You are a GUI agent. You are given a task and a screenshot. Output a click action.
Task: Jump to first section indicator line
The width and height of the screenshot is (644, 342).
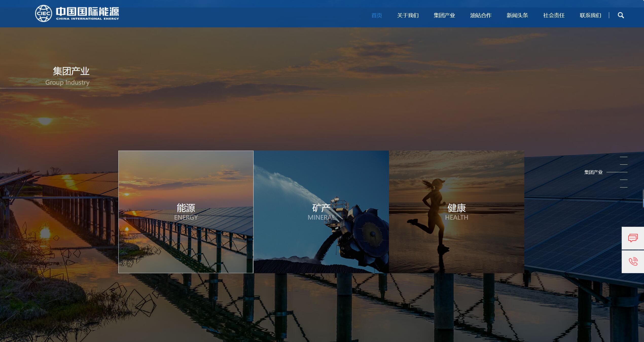(x=623, y=157)
